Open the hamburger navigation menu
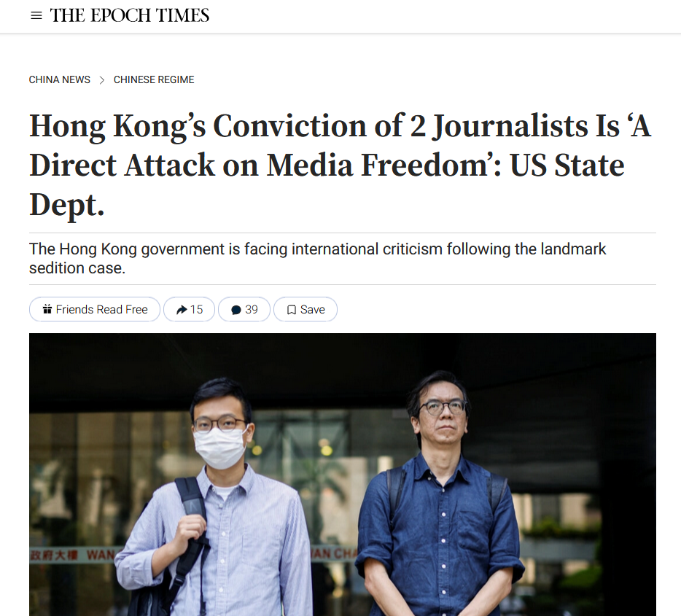Image resolution: width=681 pixels, height=616 pixels. 36,15
